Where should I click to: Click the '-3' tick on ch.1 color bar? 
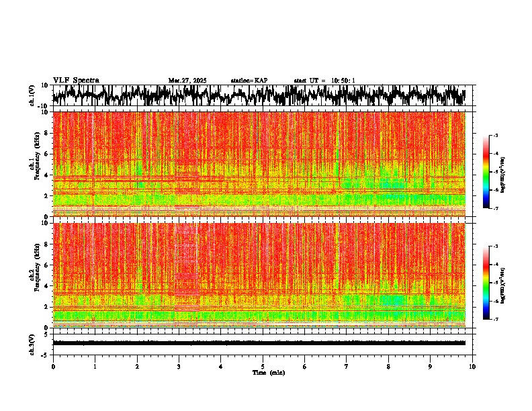(x=495, y=136)
